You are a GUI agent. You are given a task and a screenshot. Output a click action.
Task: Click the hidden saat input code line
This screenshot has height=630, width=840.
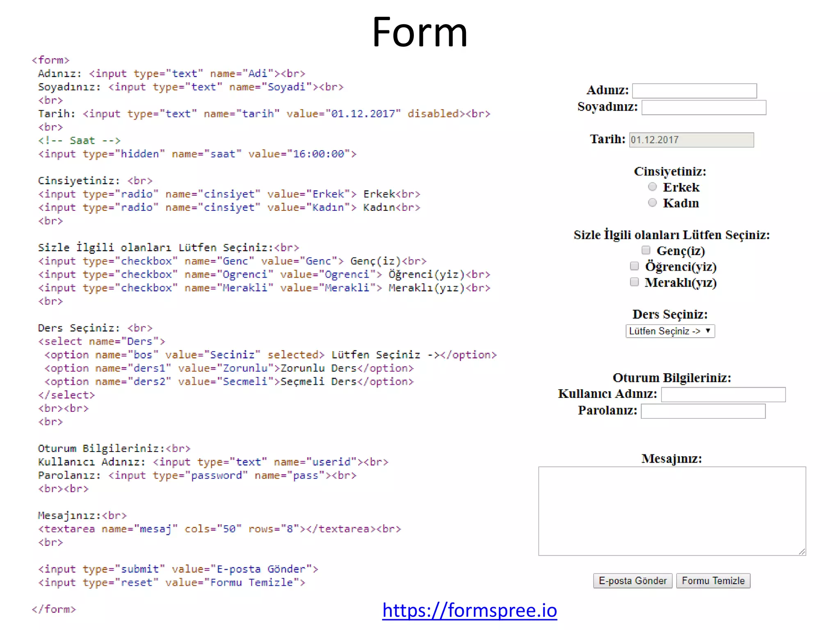[197, 154]
